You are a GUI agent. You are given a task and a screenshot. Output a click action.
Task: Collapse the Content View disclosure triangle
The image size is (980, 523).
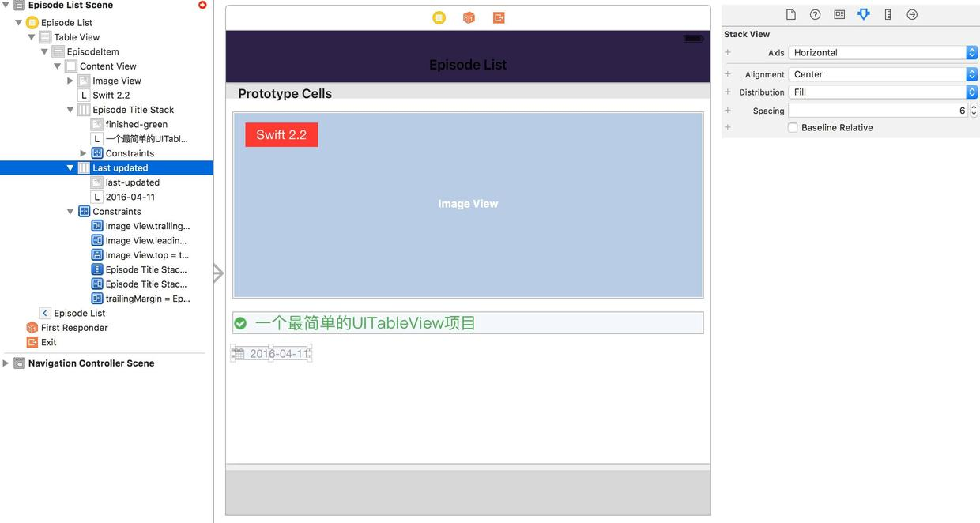pyautogui.click(x=58, y=66)
